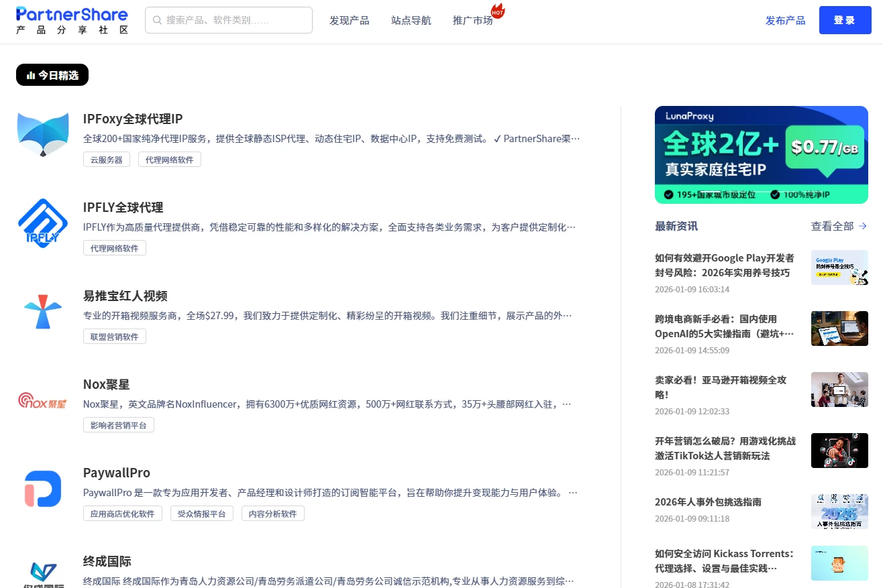Open the LunaProxy banner ad
This screenshot has width=883, height=588.
coord(761,155)
